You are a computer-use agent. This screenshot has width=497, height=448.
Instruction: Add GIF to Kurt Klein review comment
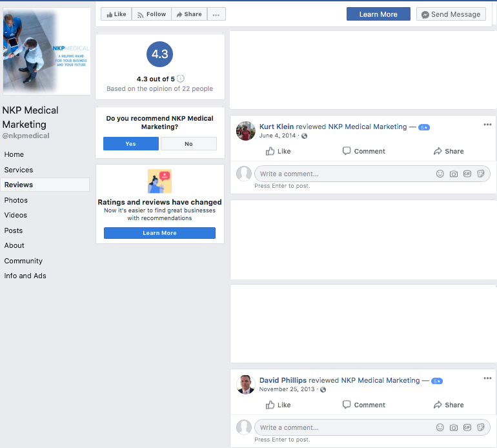[467, 174]
